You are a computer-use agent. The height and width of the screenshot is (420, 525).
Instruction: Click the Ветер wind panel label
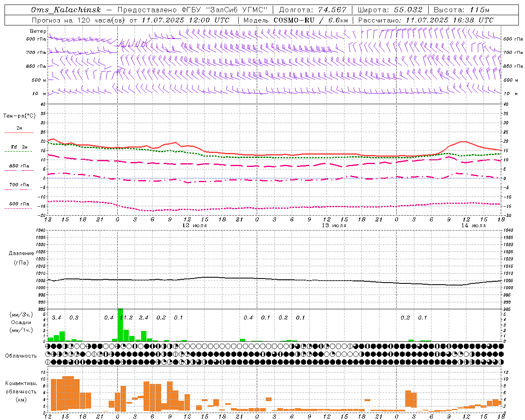[38, 31]
